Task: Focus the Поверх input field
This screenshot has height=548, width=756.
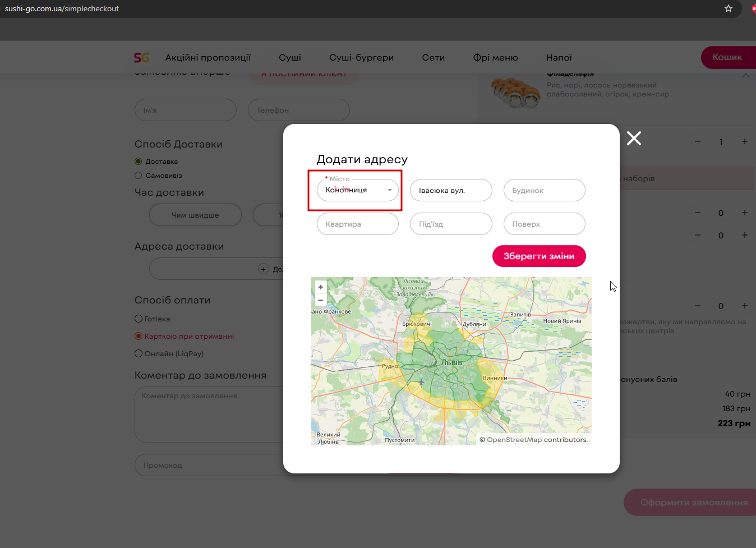Action: (545, 224)
